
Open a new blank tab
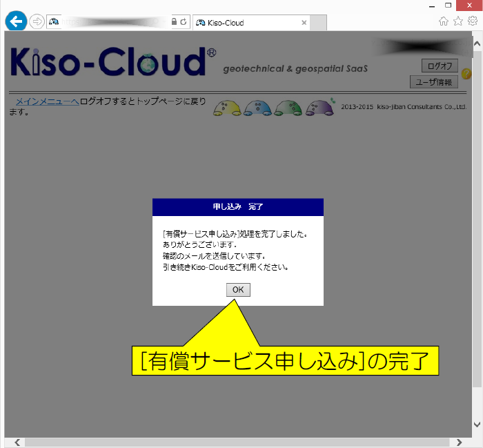[x=318, y=23]
